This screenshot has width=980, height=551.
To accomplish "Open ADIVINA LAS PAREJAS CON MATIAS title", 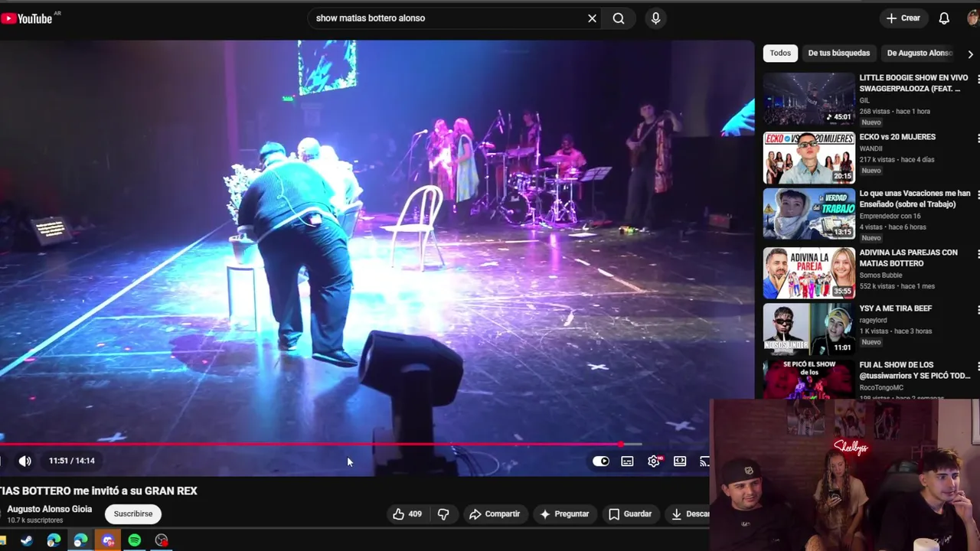I will pyautogui.click(x=908, y=258).
